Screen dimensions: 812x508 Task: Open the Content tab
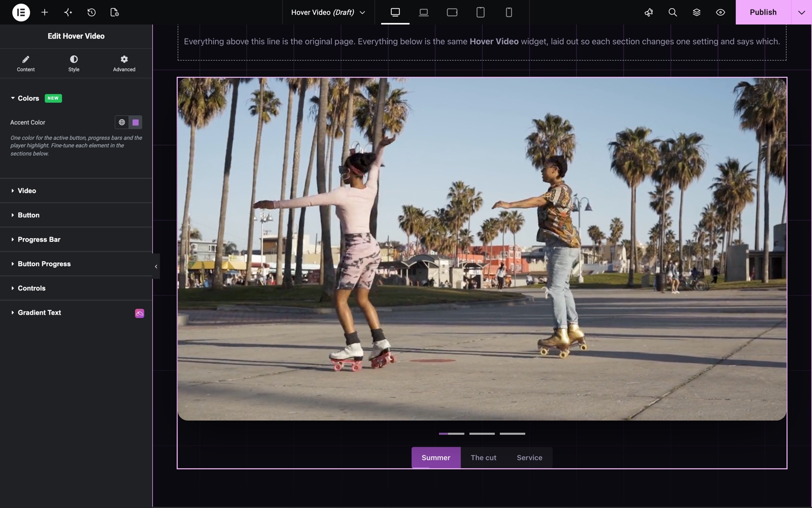pos(26,63)
